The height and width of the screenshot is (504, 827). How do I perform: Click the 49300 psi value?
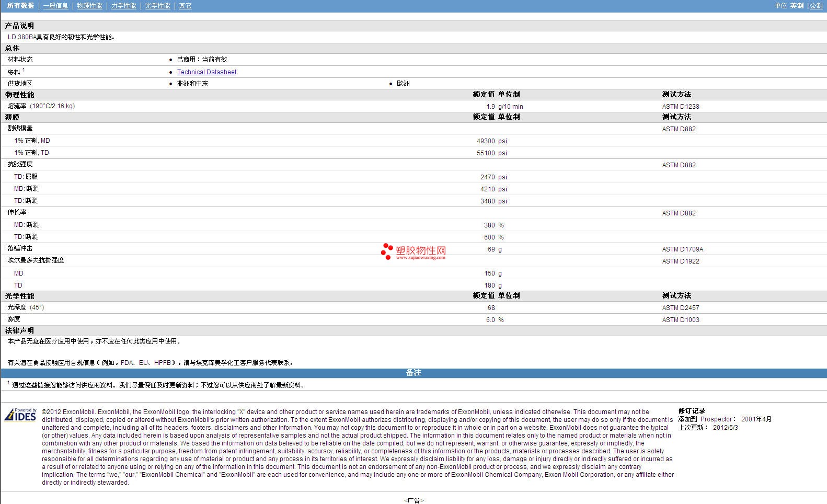(492, 141)
